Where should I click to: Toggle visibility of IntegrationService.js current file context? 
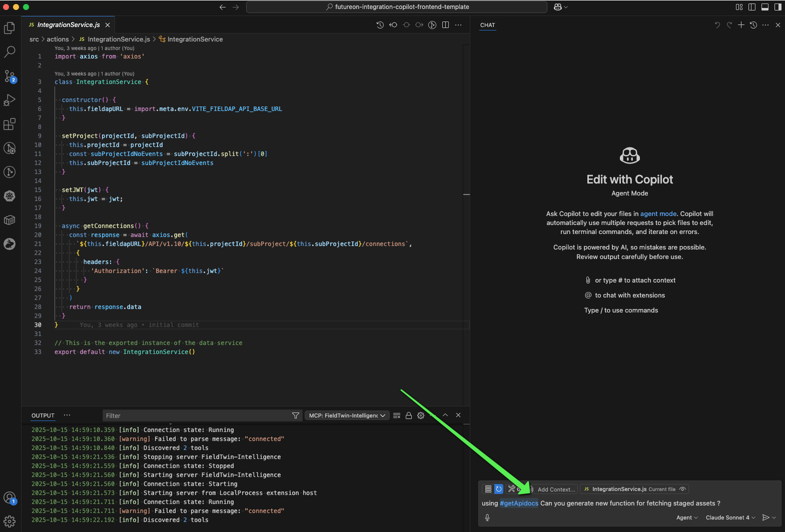pyautogui.click(x=682, y=489)
